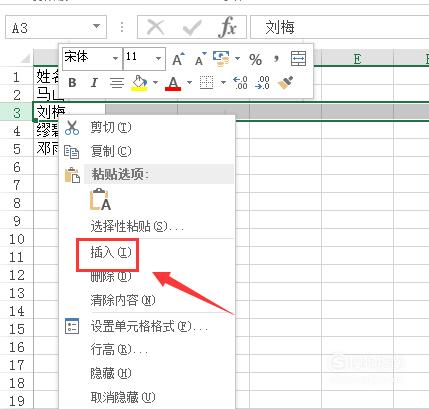This screenshot has width=429, height=409.
Task: Apply comma style
Action: coord(276,59)
